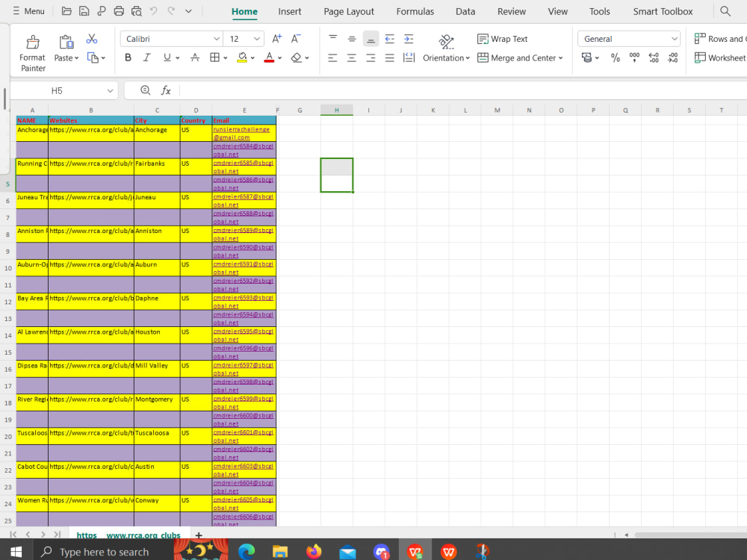Click the Print icon in quick toolbar
This screenshot has height=560, width=747.
119,11
